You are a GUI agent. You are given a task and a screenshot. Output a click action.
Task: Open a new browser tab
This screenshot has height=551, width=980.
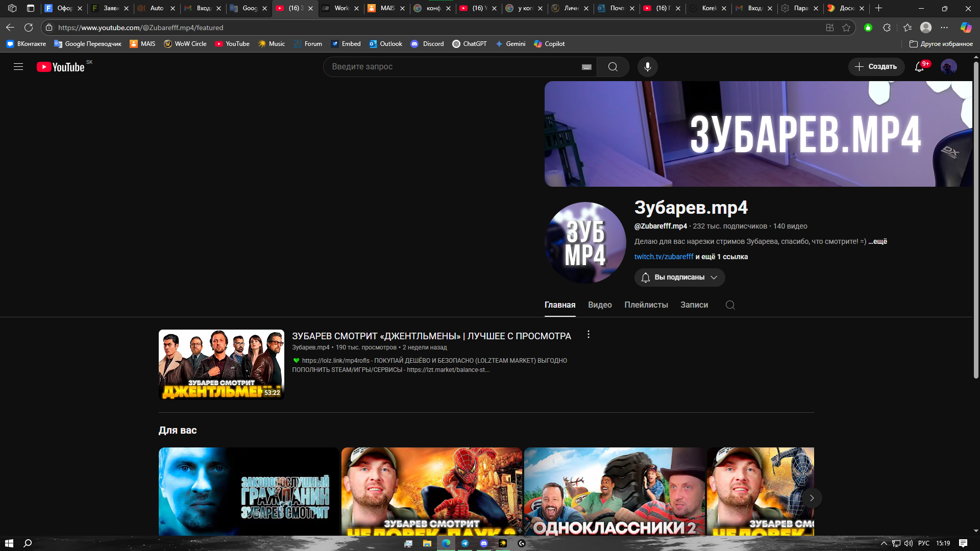[x=878, y=8]
